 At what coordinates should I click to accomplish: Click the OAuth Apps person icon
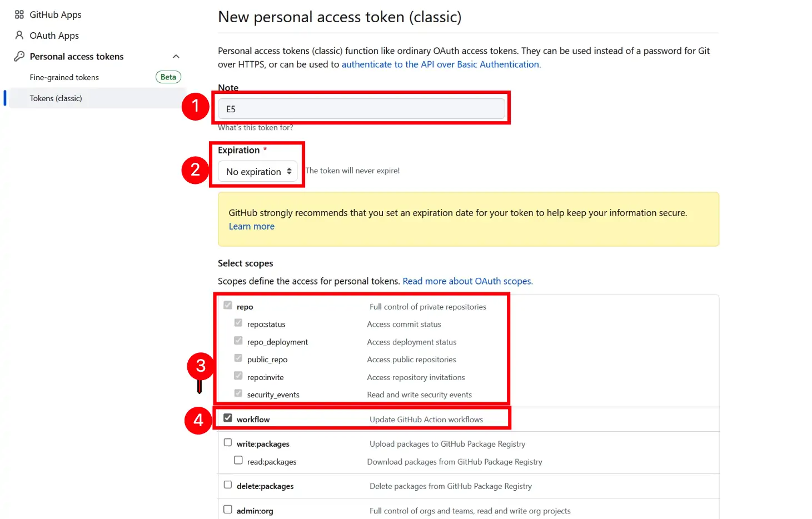click(19, 35)
